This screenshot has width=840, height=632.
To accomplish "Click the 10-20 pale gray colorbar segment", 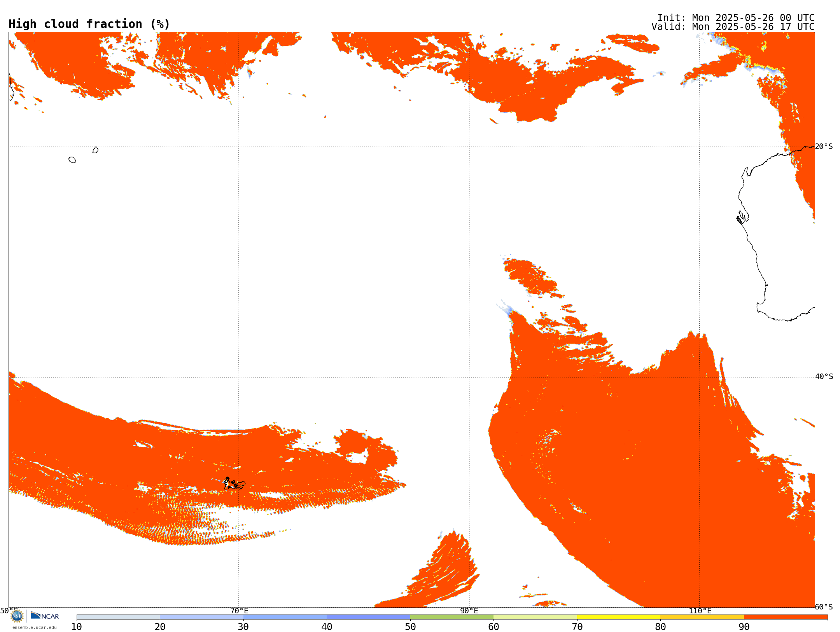I will [118, 617].
